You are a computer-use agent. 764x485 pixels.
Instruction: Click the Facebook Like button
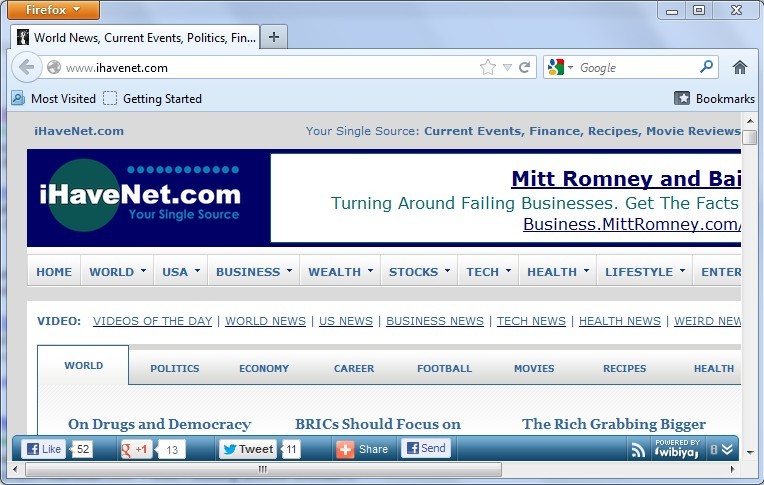click(44, 449)
